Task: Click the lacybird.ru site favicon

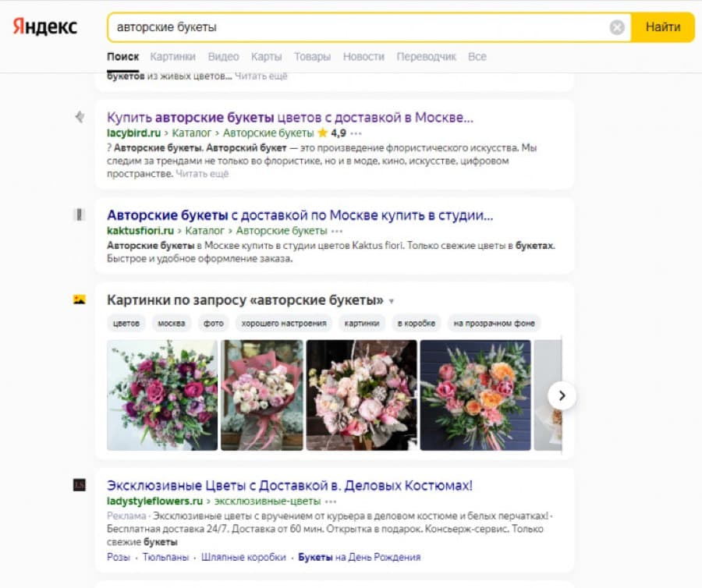Action: (x=80, y=117)
